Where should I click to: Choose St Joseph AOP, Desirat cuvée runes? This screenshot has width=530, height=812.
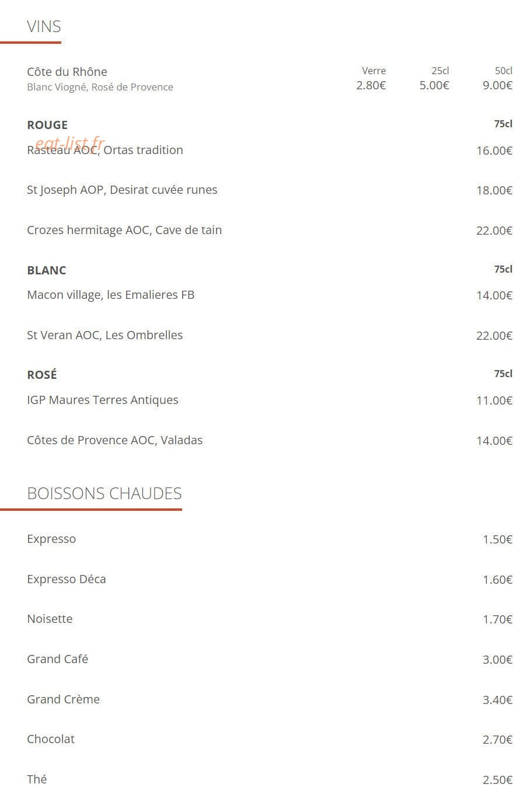pyautogui.click(x=122, y=190)
